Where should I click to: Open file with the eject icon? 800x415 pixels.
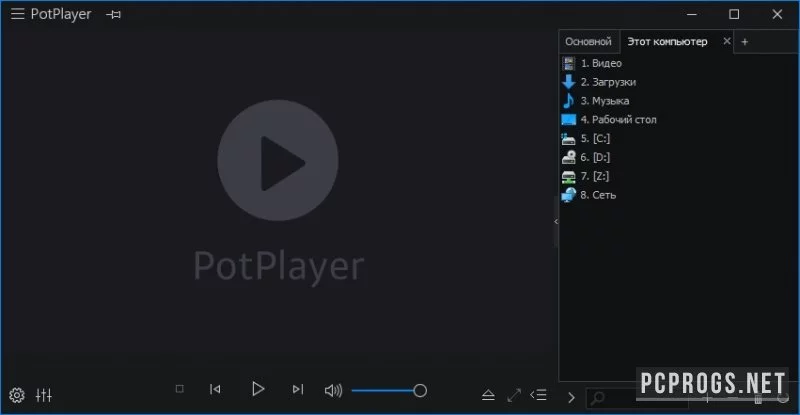point(488,395)
